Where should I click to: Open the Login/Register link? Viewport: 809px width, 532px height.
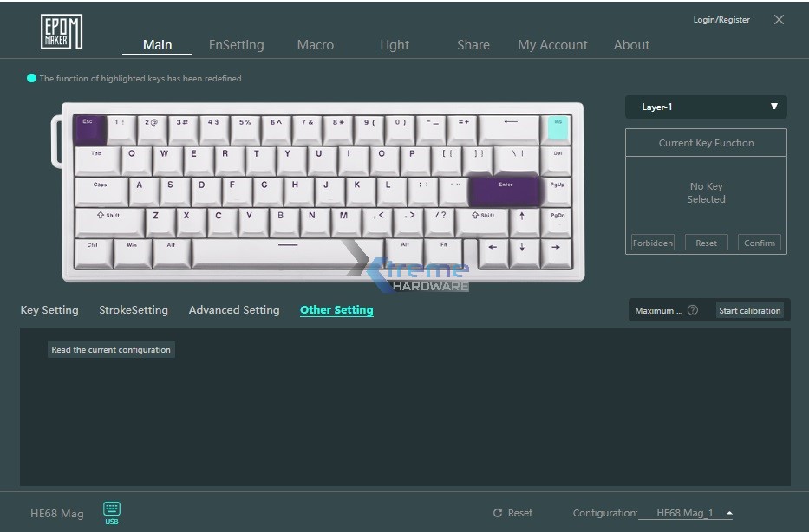[x=721, y=20]
